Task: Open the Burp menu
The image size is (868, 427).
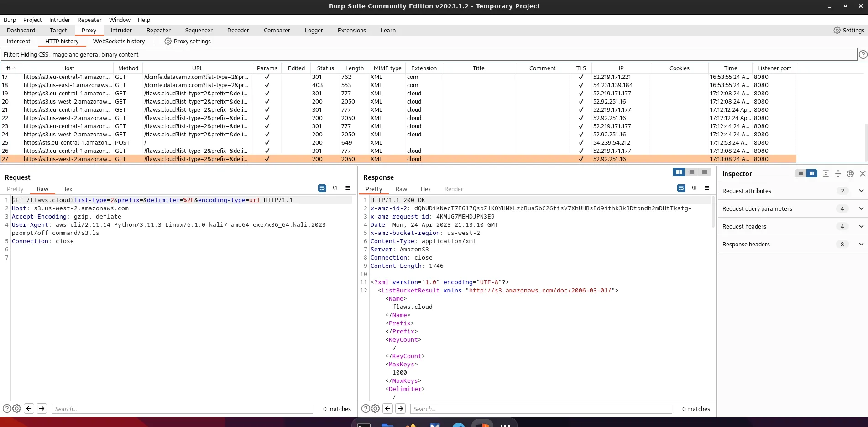Action: (10, 20)
